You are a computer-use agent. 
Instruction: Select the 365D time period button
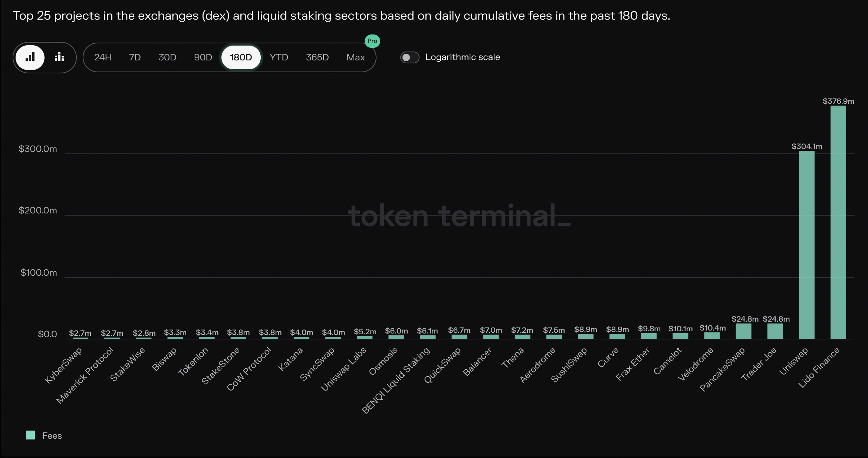[318, 57]
